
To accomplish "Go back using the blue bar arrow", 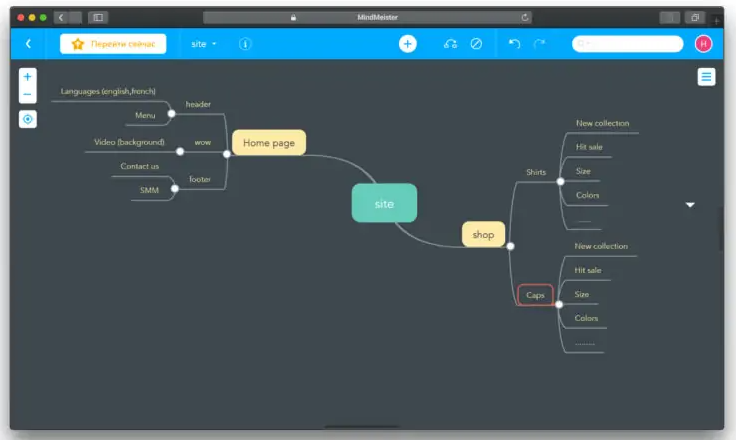I will (28, 44).
